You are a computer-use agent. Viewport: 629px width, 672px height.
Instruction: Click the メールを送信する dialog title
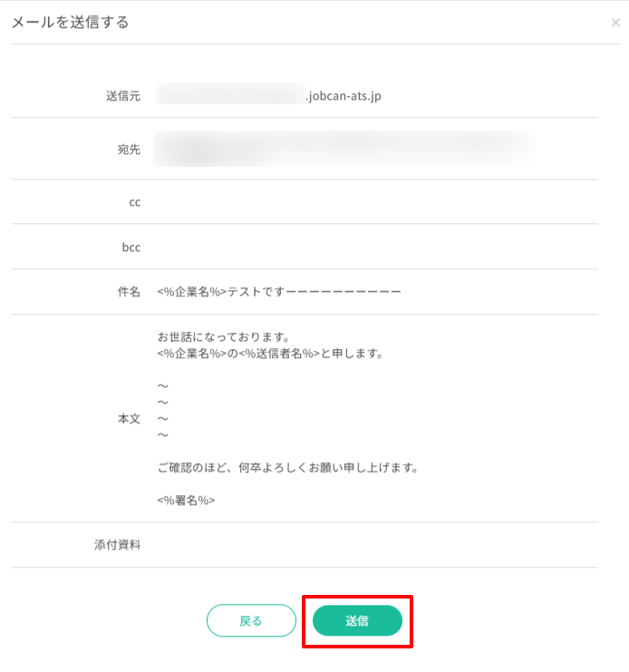pyautogui.click(x=70, y=22)
